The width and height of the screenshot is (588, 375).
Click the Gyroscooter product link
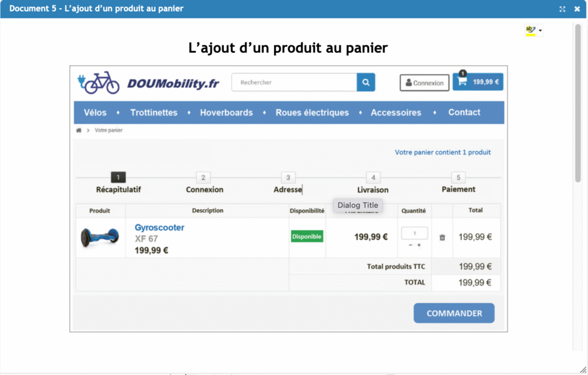point(160,227)
